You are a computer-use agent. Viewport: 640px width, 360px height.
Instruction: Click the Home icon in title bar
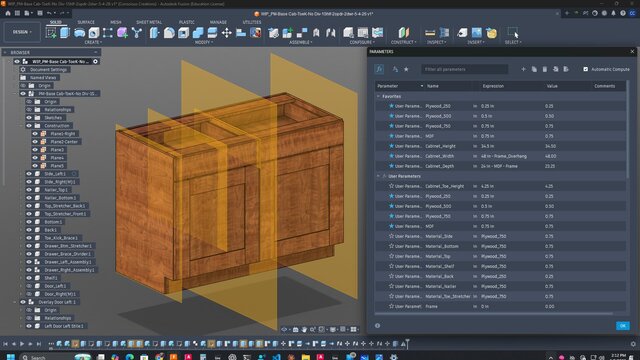pyautogui.click(x=8, y=13)
